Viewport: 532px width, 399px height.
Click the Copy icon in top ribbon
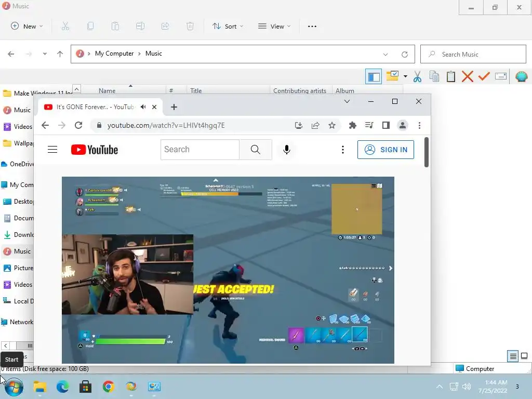(x=90, y=26)
